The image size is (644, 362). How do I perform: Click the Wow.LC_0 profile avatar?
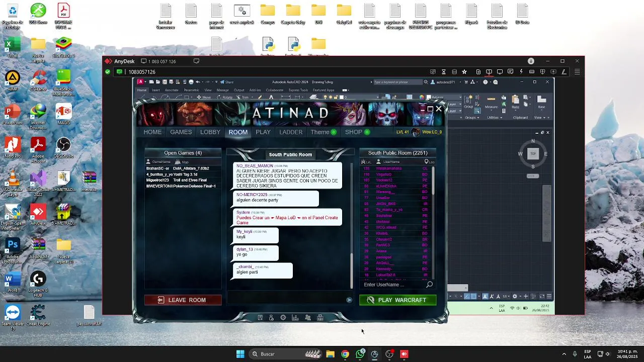pos(416,132)
